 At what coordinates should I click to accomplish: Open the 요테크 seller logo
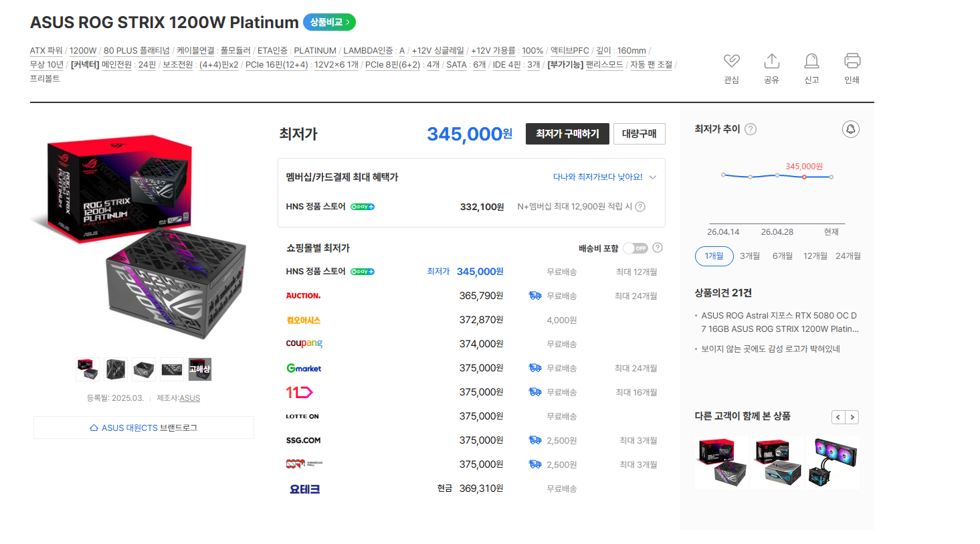tap(304, 489)
